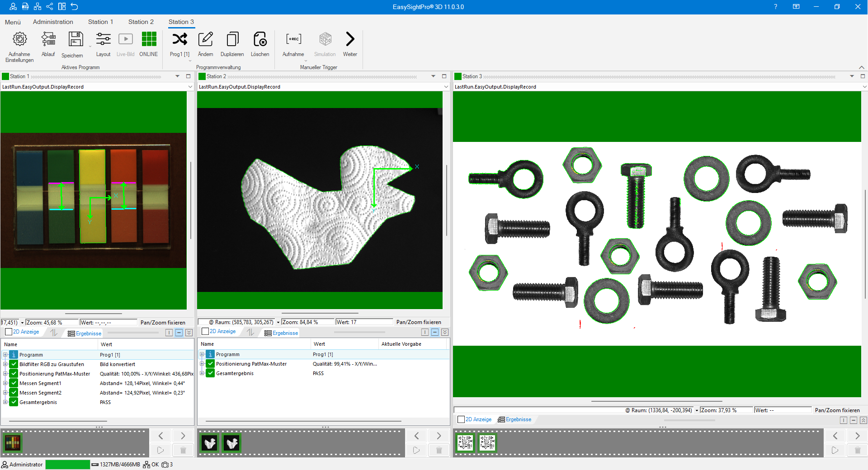The image size is (868, 470).
Task: Click the Speichern save icon
Action: [x=75, y=40]
